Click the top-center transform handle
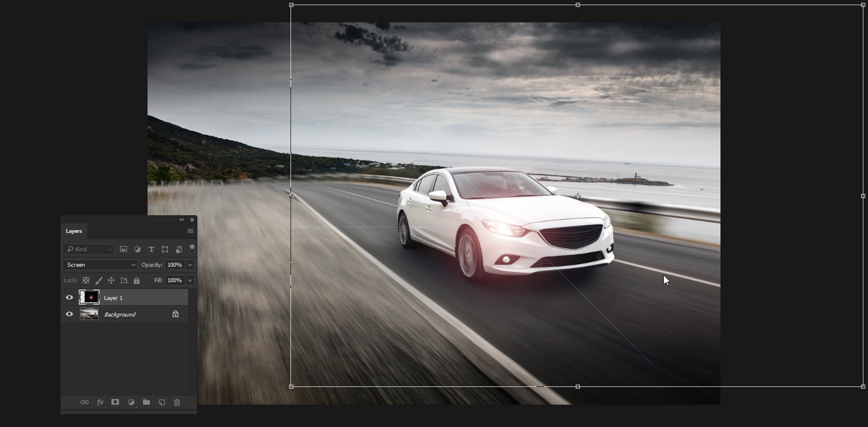This screenshot has height=427, width=868. pos(578,5)
